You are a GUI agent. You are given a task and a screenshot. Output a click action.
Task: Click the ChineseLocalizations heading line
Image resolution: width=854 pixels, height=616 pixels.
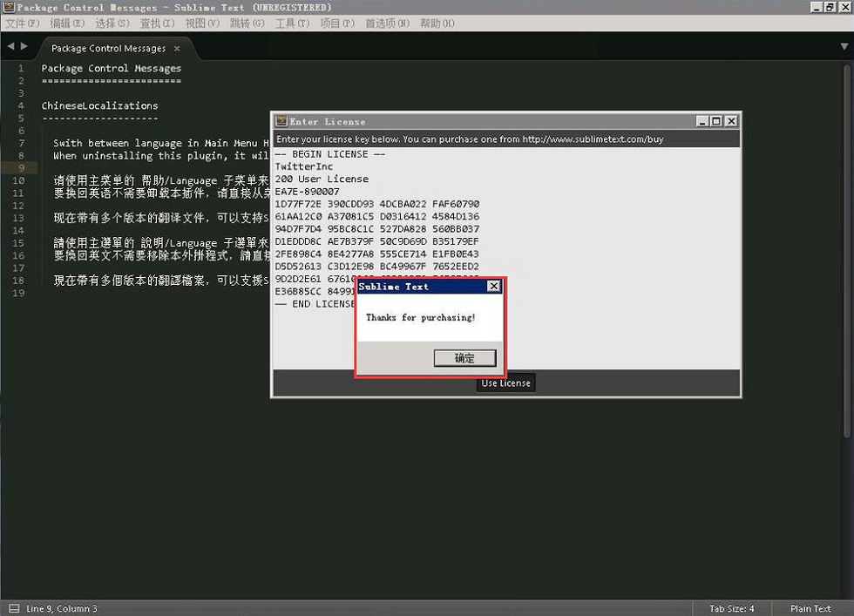(x=99, y=105)
